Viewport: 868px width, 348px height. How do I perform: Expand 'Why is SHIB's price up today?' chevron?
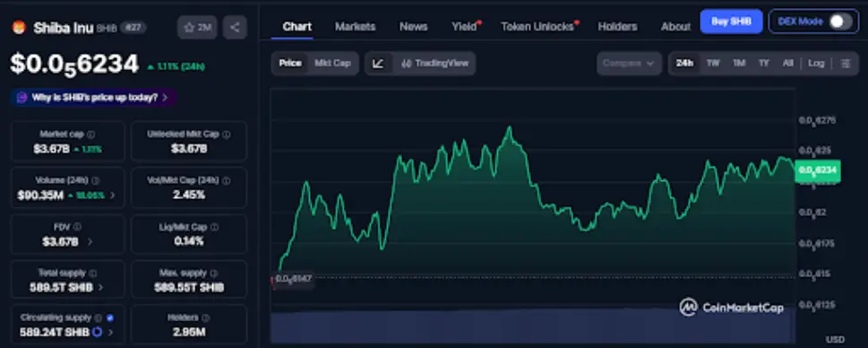[165, 98]
